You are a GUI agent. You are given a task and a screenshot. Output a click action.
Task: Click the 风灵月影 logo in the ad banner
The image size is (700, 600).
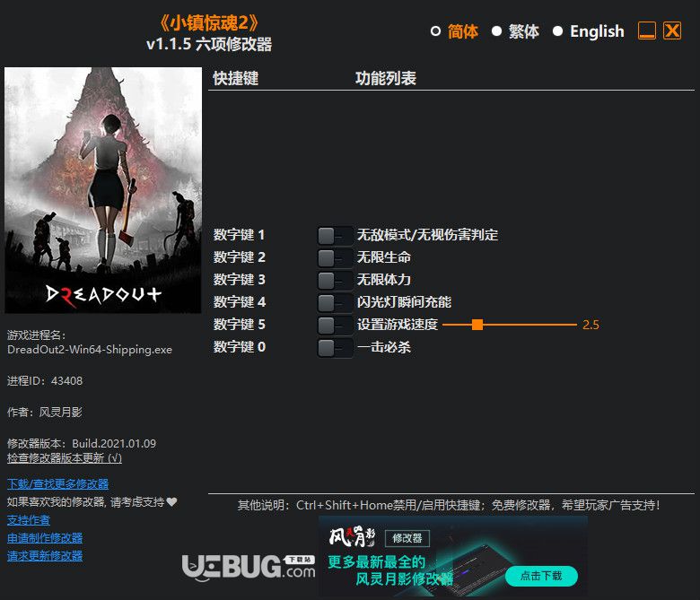[x=352, y=536]
